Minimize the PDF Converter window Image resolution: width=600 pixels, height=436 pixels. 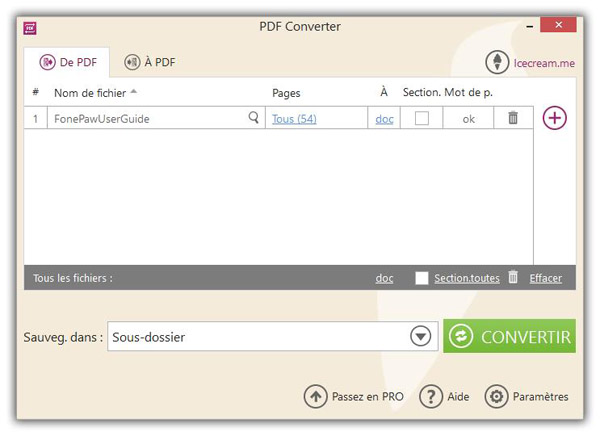tap(530, 26)
